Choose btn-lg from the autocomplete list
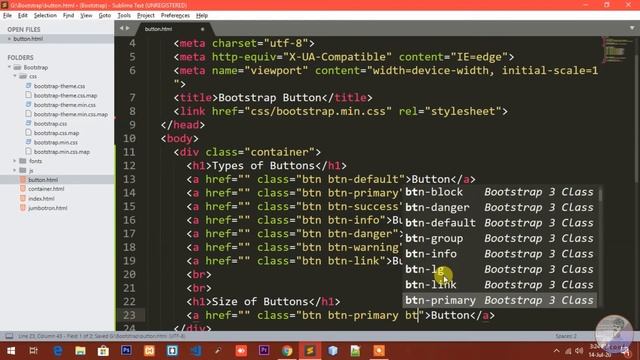 (x=500, y=269)
